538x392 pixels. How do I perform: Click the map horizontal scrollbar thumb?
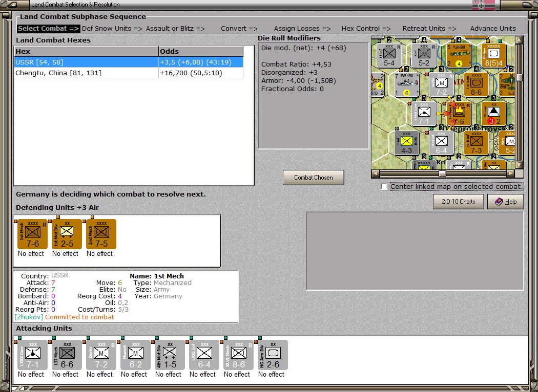[x=442, y=173]
